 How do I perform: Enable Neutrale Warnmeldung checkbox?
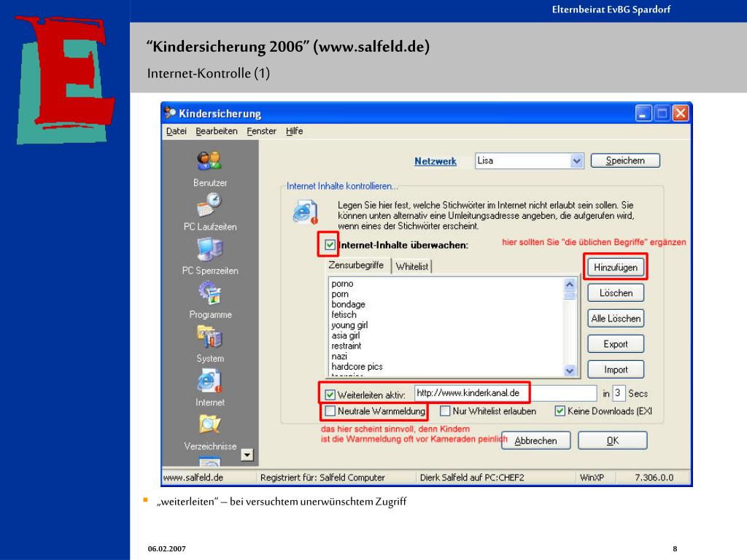pos(330,411)
